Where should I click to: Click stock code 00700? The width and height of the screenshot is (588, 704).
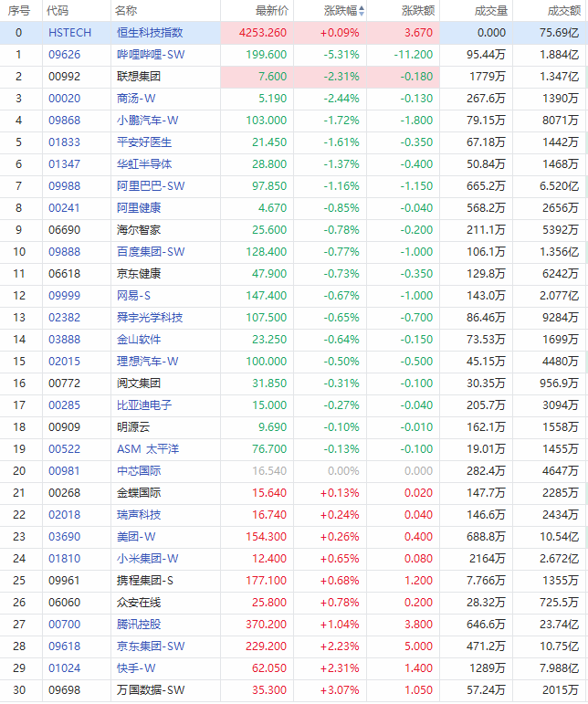pyautogui.click(x=65, y=625)
